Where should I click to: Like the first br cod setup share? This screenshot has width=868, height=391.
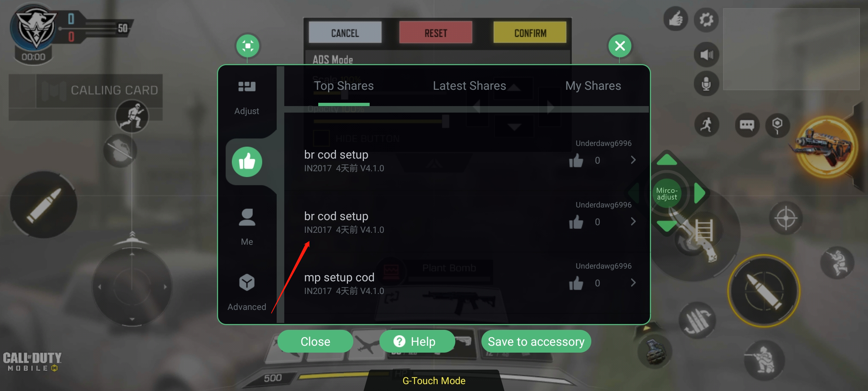tap(576, 160)
